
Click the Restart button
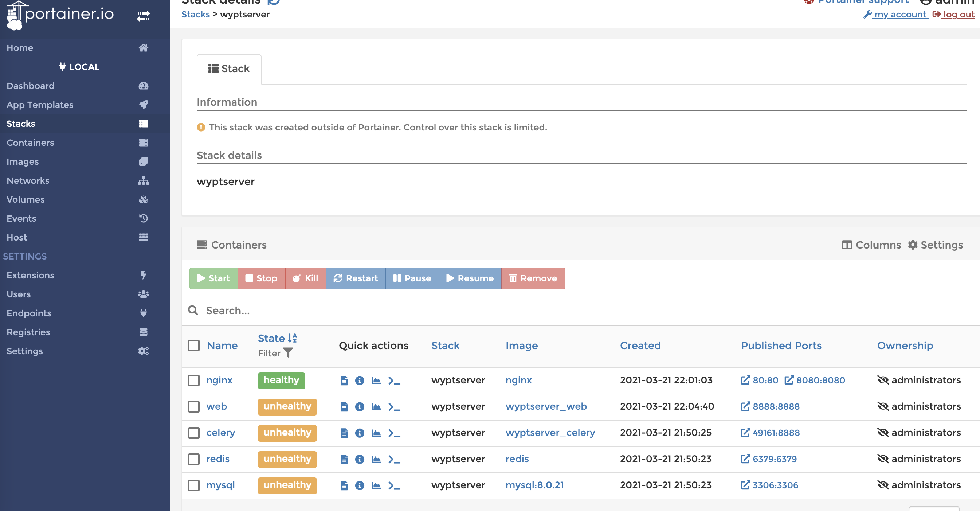[x=356, y=278]
